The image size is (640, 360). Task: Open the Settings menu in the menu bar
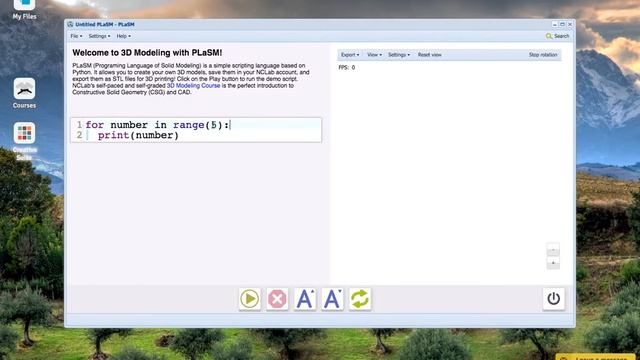(99, 36)
